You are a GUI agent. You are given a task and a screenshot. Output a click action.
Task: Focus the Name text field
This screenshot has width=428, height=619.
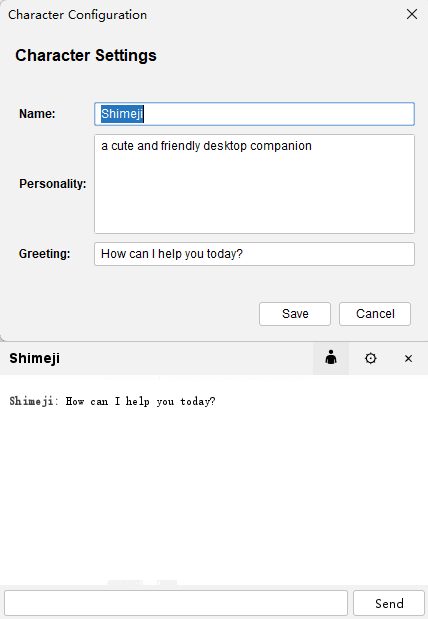tap(254, 114)
